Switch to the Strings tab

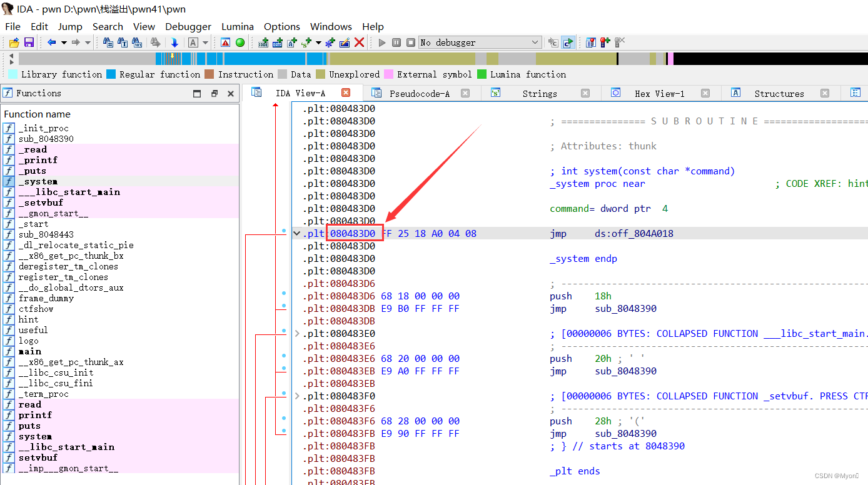click(x=539, y=93)
